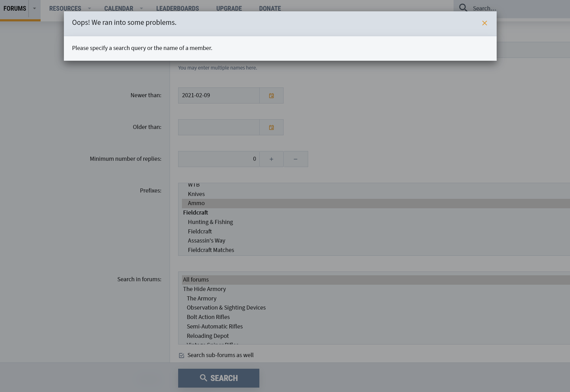Select All forums in forum list

[x=376, y=280]
